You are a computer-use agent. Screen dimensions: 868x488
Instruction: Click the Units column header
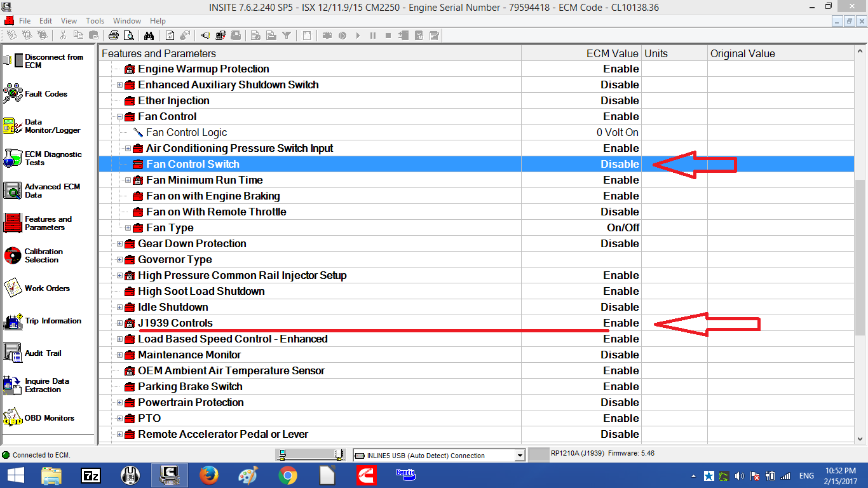pyautogui.click(x=674, y=53)
